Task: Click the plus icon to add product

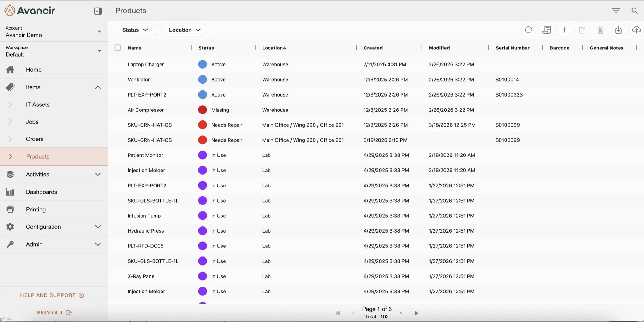Action: tap(564, 30)
